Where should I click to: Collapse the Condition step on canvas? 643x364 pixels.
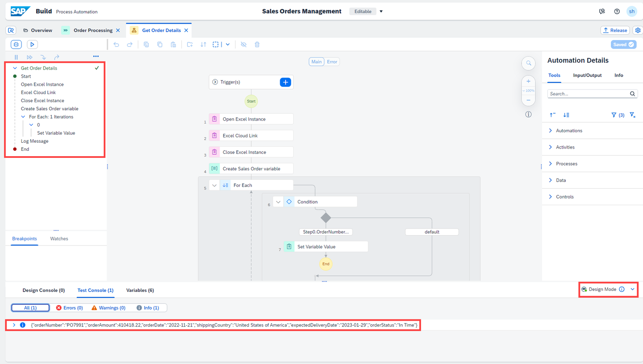tap(278, 202)
